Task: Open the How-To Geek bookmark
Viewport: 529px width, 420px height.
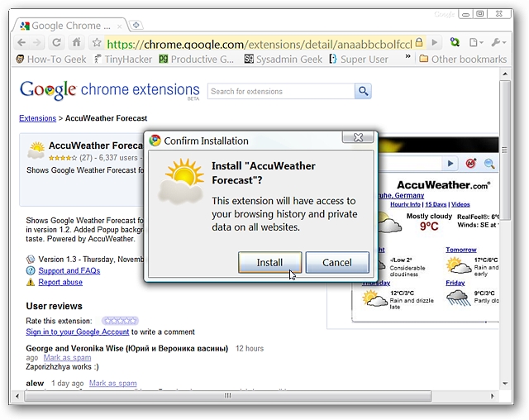Action: click(50, 59)
